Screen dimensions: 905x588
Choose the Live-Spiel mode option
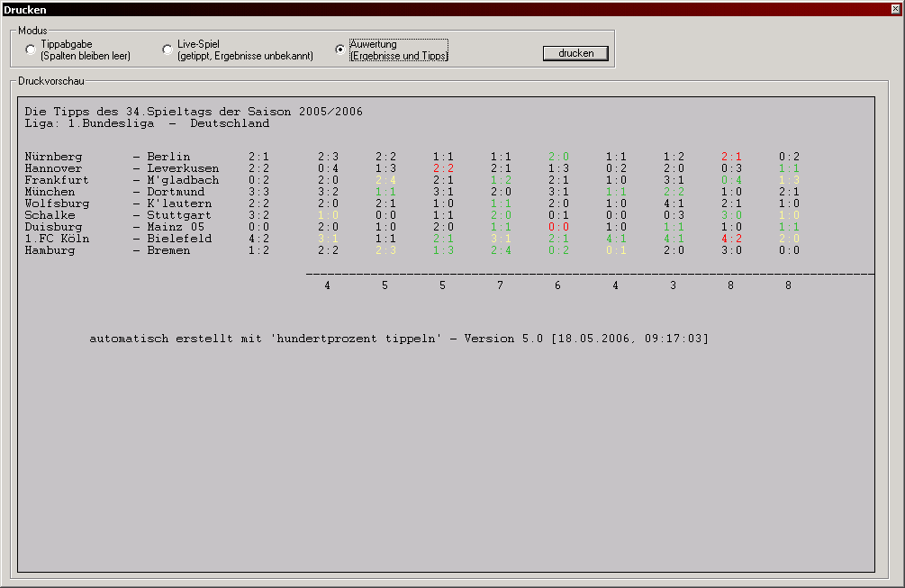click(x=167, y=50)
